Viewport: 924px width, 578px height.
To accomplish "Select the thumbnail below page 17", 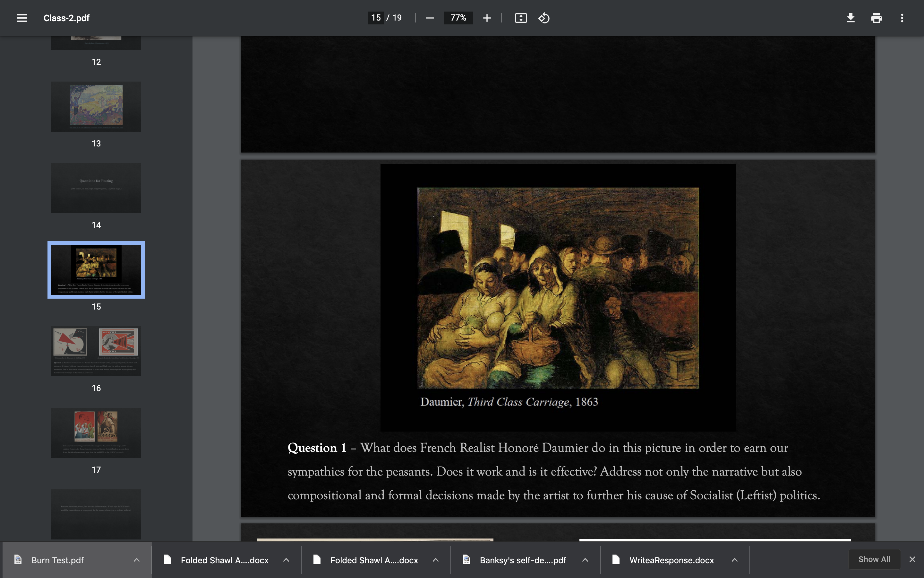I will pyautogui.click(x=96, y=514).
